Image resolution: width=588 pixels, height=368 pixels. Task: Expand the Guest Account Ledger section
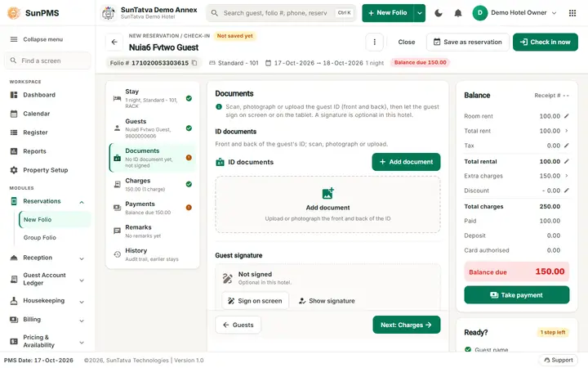[x=82, y=280]
